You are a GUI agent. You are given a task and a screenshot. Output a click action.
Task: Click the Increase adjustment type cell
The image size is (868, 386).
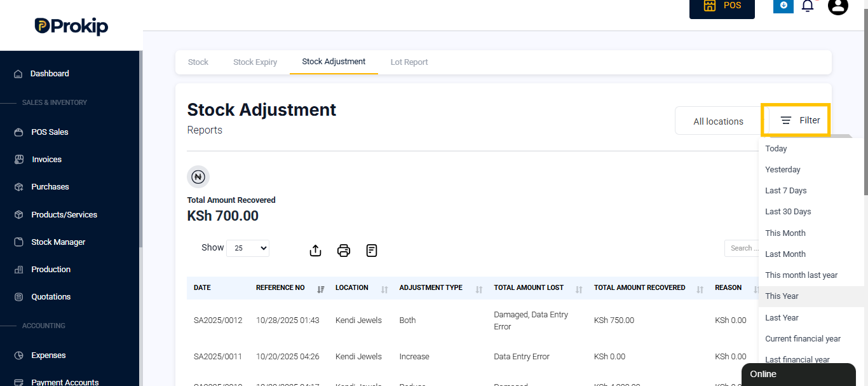[414, 357]
